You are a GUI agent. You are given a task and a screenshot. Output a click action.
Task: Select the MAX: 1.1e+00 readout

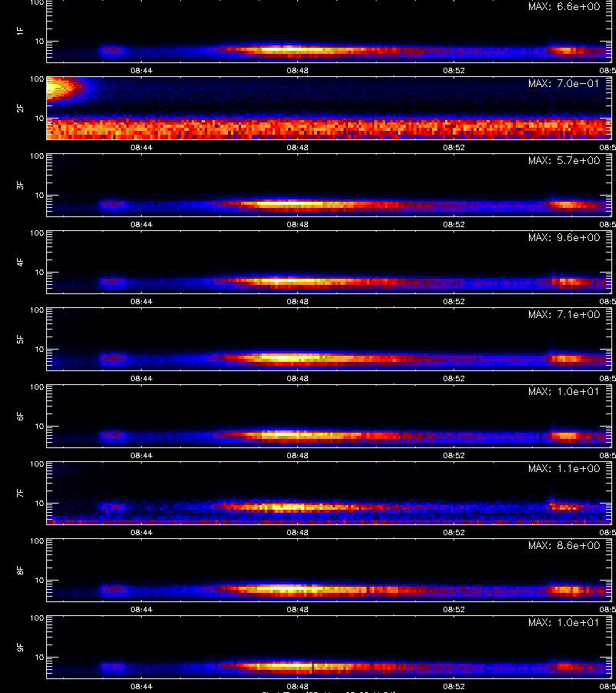tap(564, 468)
